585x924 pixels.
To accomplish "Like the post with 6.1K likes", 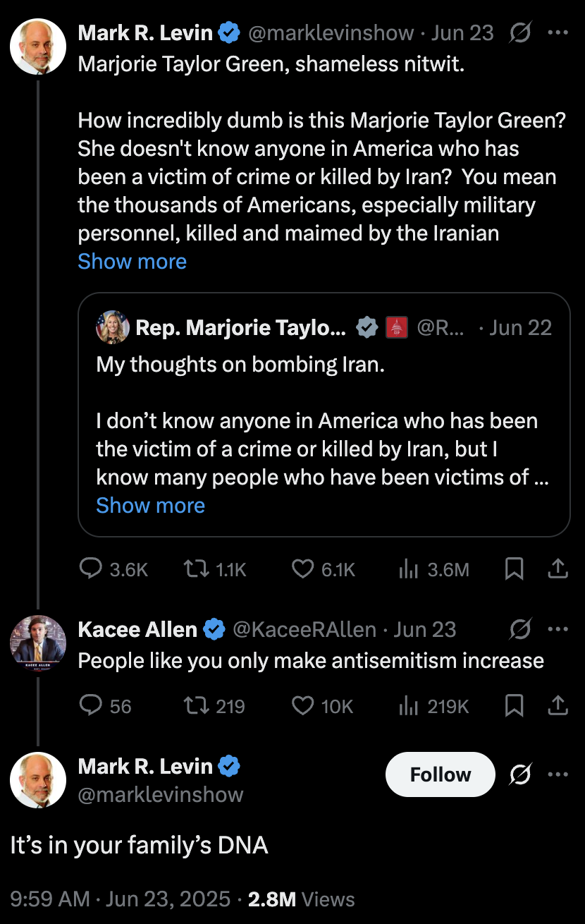I will coord(303,569).
